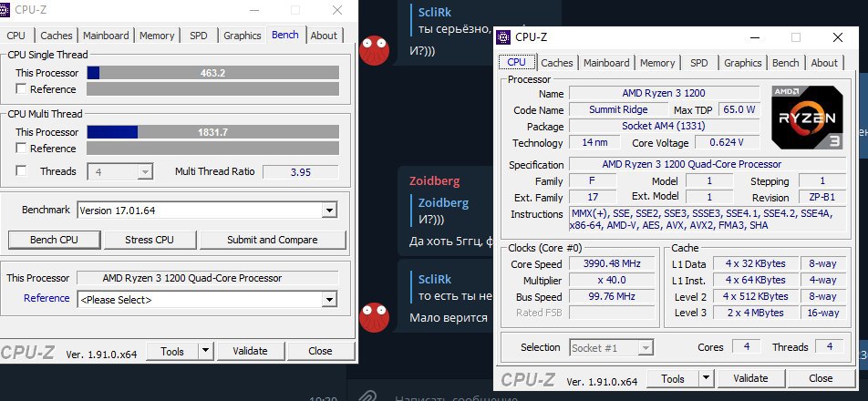Click the Core Voltage 0.624 V value
Image resolution: width=868 pixels, height=401 pixels.
[727, 142]
